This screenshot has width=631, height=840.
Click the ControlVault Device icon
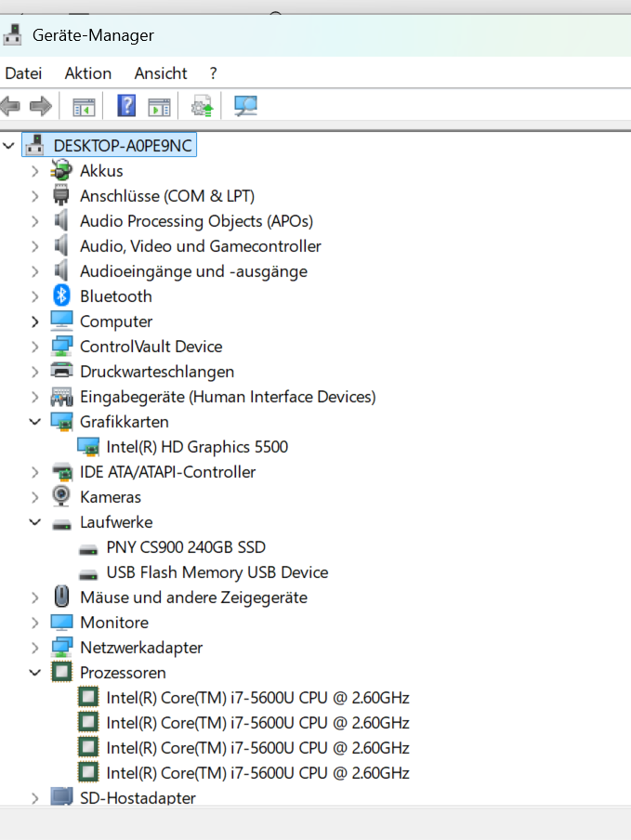[x=61, y=346]
